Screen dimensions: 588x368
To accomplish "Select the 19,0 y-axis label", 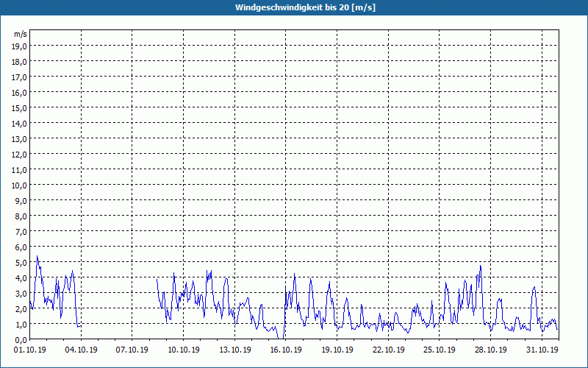I will [x=21, y=46].
